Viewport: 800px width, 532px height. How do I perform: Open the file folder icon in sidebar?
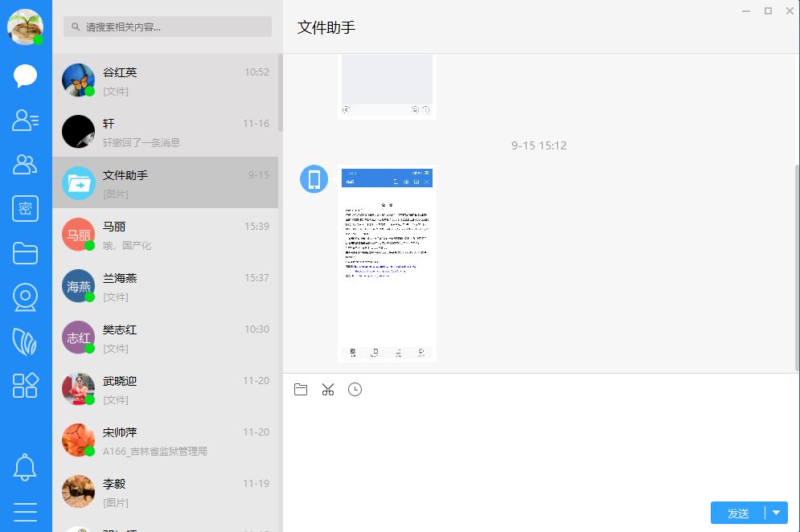(26, 254)
